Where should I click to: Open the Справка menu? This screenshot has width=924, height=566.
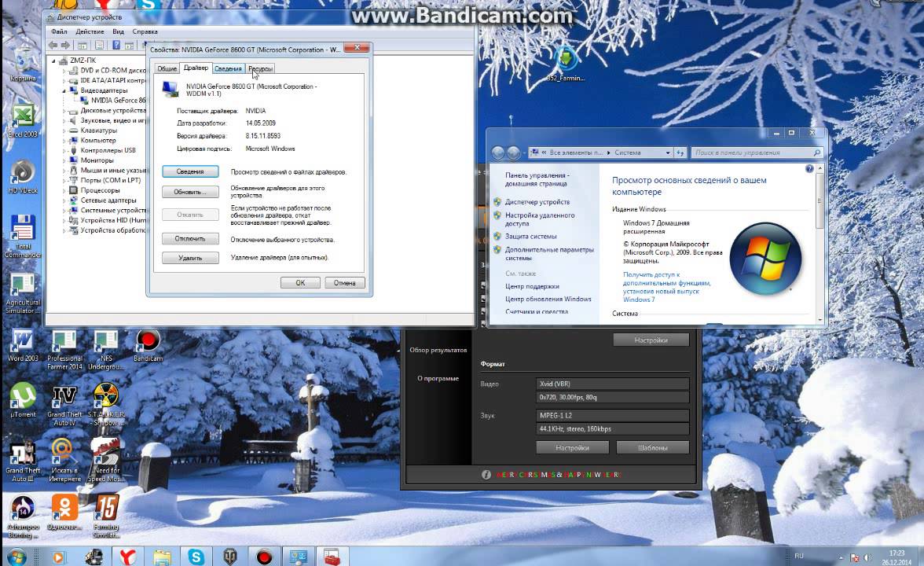tap(145, 31)
